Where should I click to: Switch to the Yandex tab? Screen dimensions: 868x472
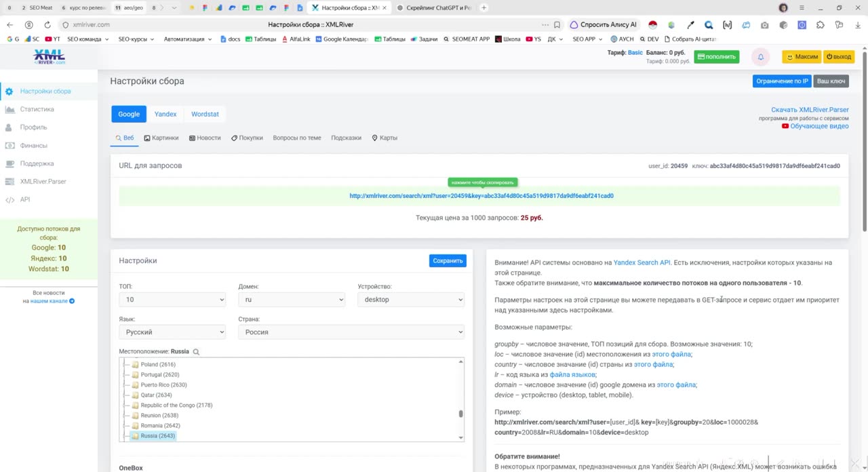tap(165, 114)
